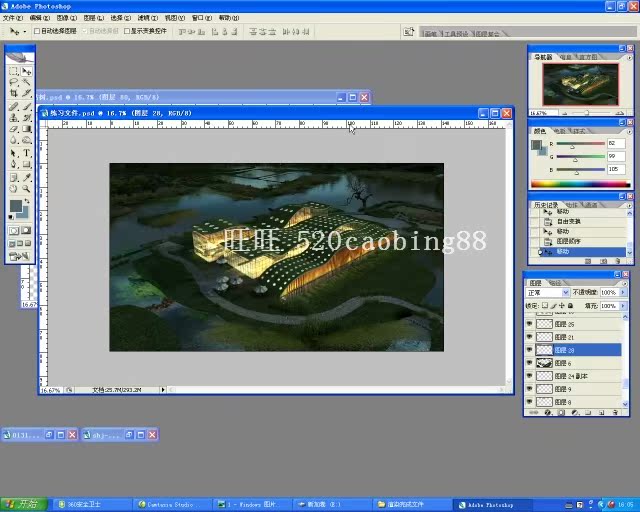Swap foreground and background colors
640x512 pixels.
pyautogui.click(x=27, y=201)
